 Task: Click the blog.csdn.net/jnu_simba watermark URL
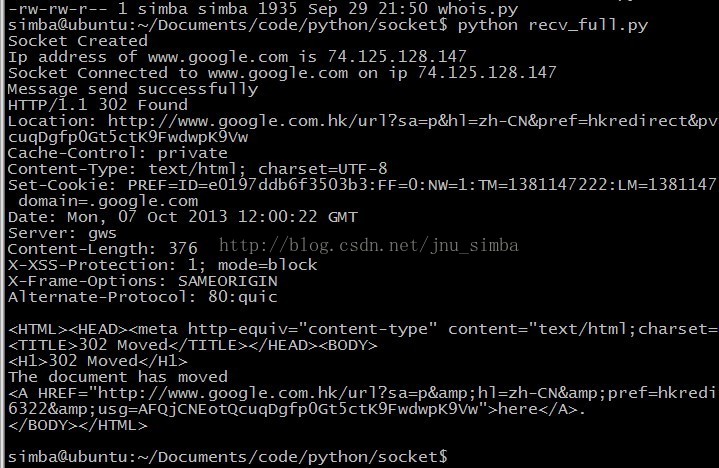[369, 246]
